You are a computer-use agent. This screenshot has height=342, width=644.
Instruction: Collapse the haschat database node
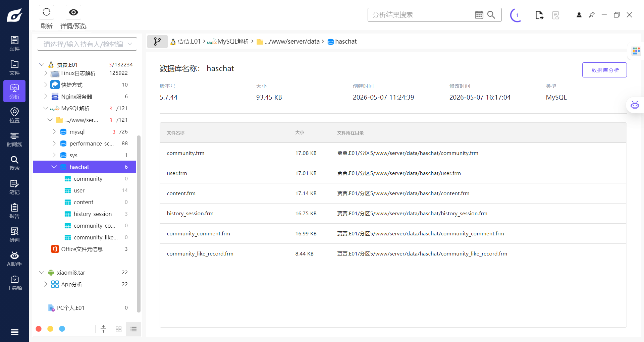[x=54, y=167]
